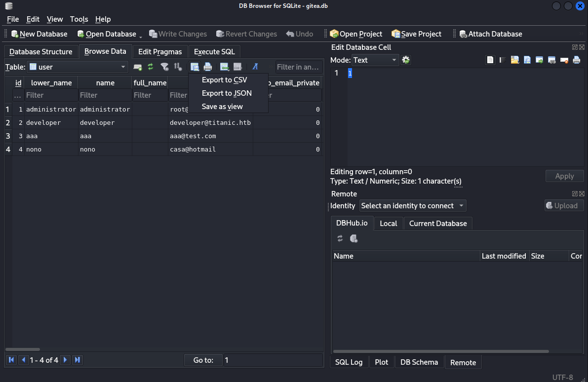This screenshot has width=588, height=382.
Task: Jump to the first record with navigation button
Action: tap(11, 360)
